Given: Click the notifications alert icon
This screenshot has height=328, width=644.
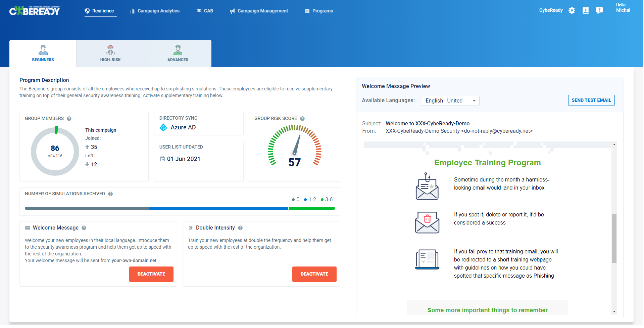Looking at the screenshot, I should click(586, 10).
